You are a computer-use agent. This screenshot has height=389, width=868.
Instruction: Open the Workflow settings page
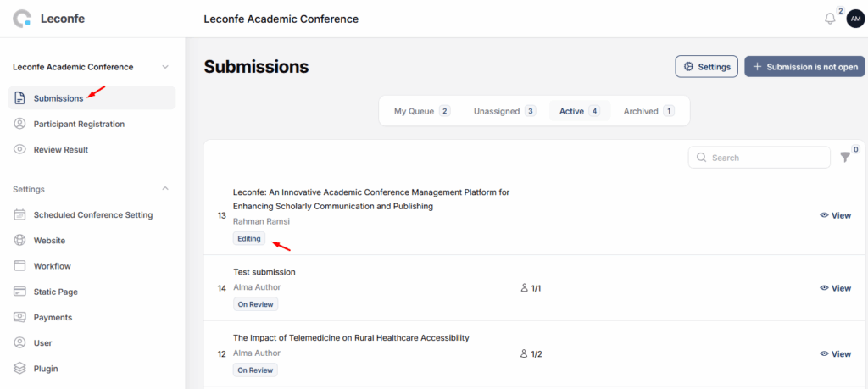point(52,266)
